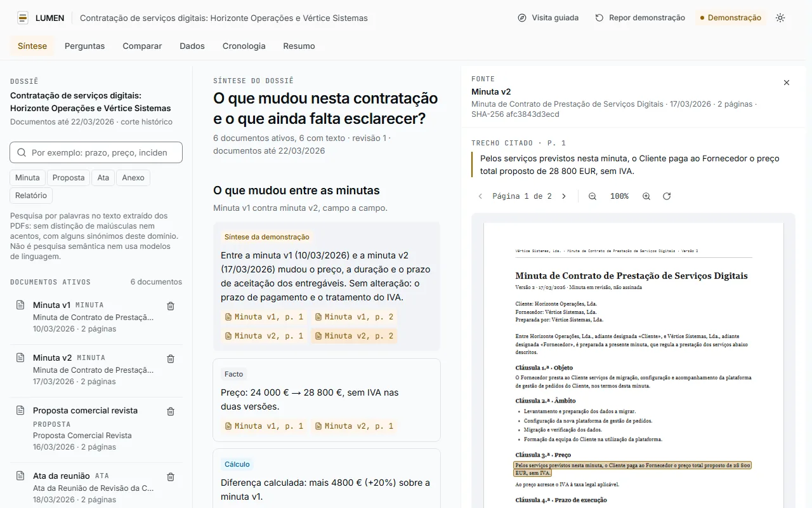
Task: Delete the Proposta comercial revista document
Action: [x=171, y=411]
